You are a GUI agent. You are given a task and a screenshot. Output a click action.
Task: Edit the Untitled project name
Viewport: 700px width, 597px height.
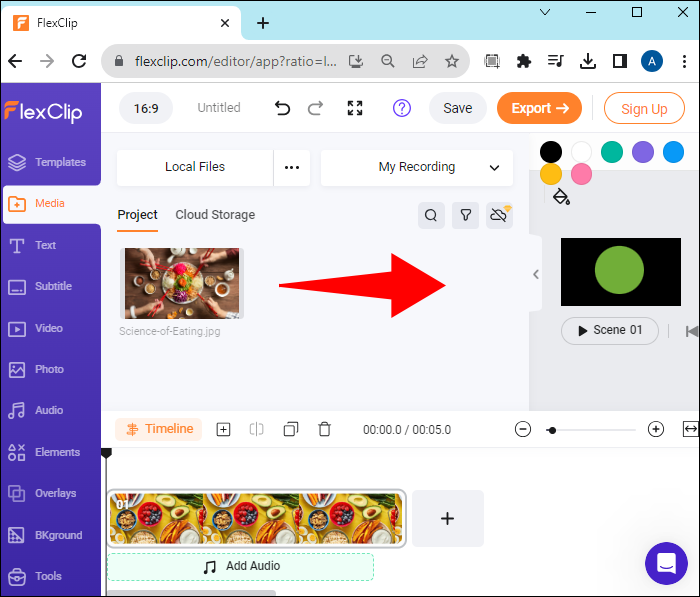[219, 108]
